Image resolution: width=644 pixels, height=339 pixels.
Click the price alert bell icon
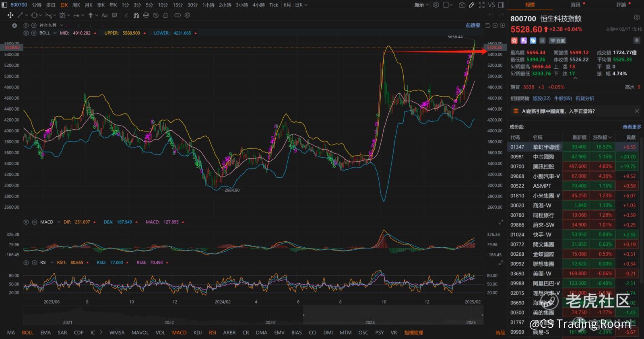pos(636,40)
